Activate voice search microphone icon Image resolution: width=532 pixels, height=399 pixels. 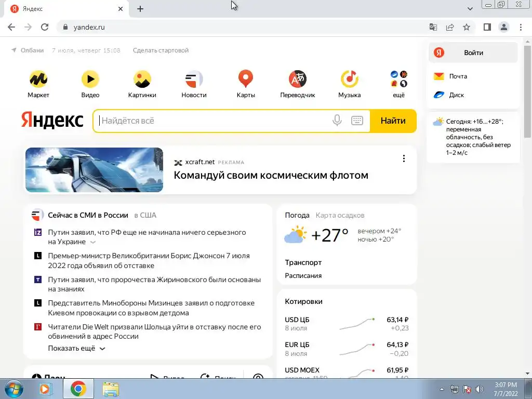pyautogui.click(x=337, y=121)
